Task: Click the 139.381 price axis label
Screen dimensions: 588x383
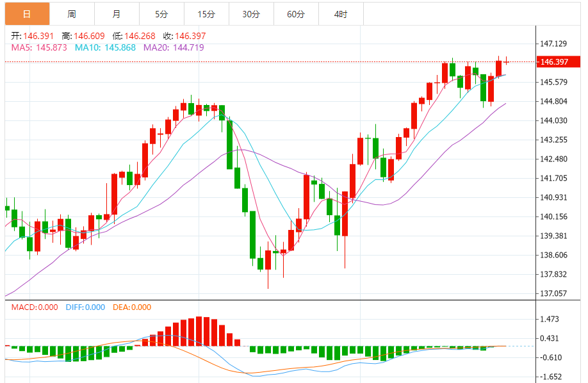Action: pyautogui.click(x=553, y=236)
